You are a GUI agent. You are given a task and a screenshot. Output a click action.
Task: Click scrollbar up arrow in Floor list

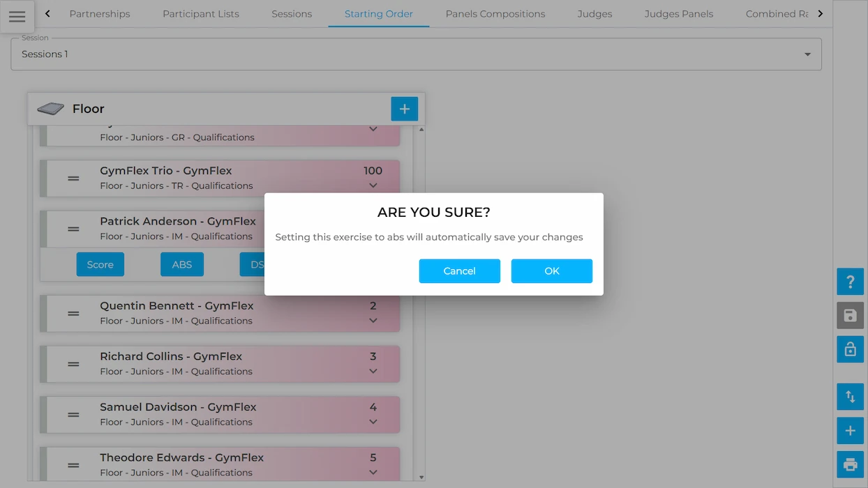(x=421, y=129)
